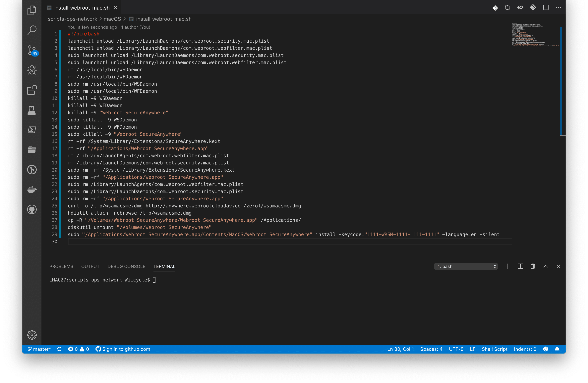This screenshot has height=383, width=588.
Task: Click line number 1 in the gutter
Action: (x=56, y=34)
